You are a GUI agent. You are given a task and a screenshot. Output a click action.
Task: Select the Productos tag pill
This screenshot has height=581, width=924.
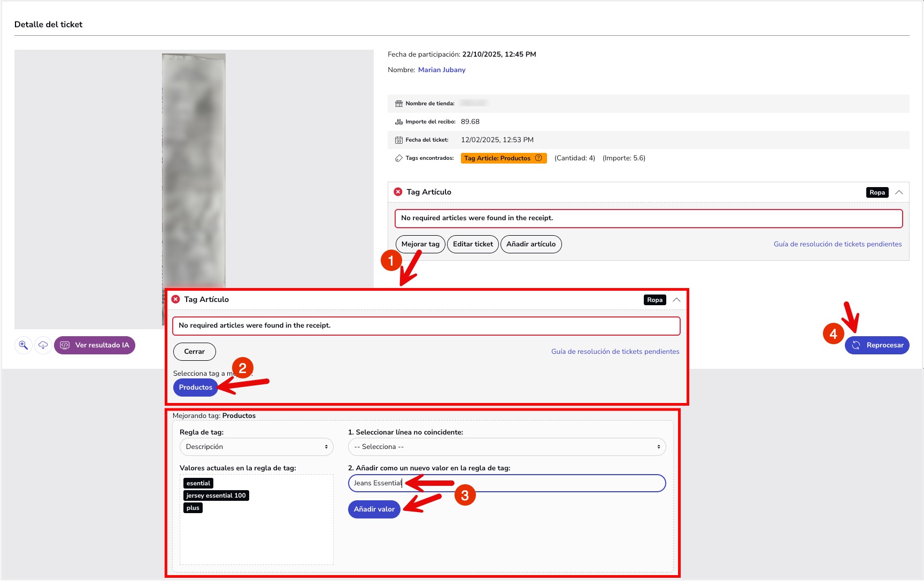(x=195, y=388)
